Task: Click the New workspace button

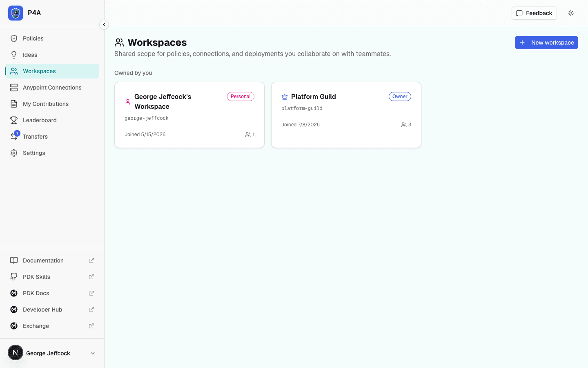Action: click(546, 43)
